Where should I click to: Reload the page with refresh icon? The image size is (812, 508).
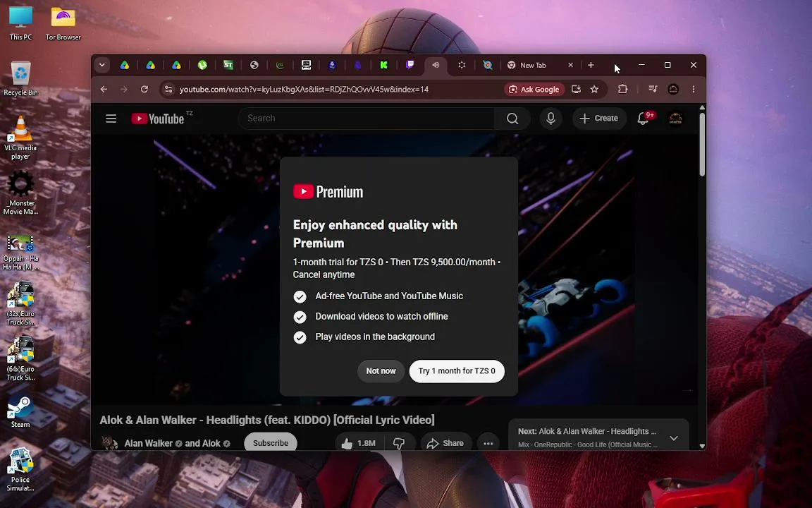144,89
